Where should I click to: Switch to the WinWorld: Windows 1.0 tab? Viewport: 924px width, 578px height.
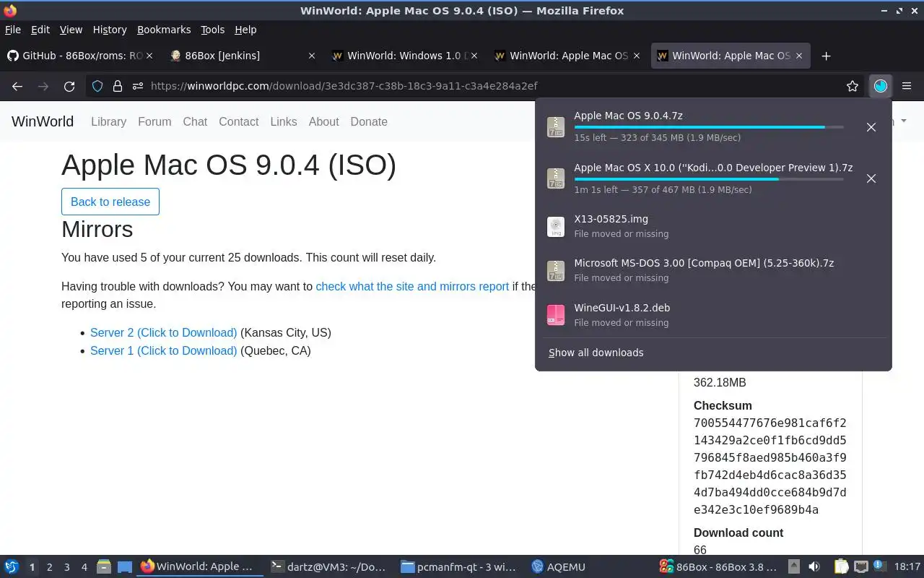[x=404, y=56]
